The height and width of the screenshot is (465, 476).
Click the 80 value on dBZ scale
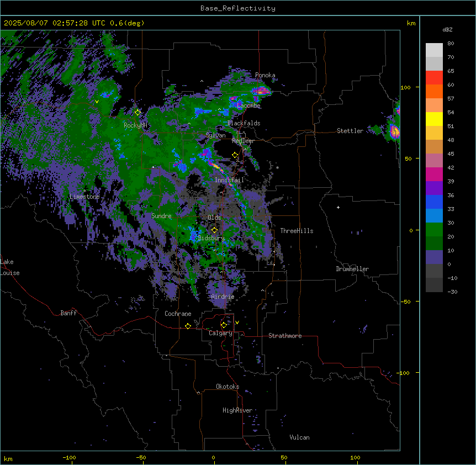(451, 44)
